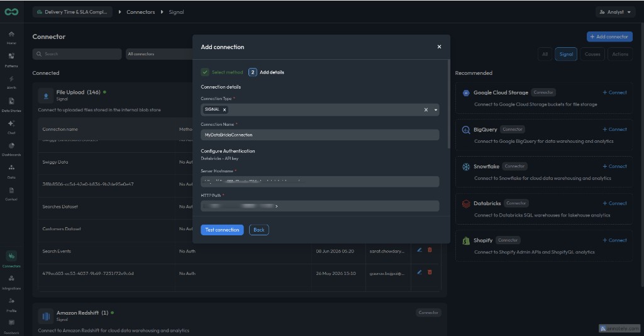This screenshot has height=336, width=644.
Task: Open Home from the left sidebar
Action: click(11, 37)
